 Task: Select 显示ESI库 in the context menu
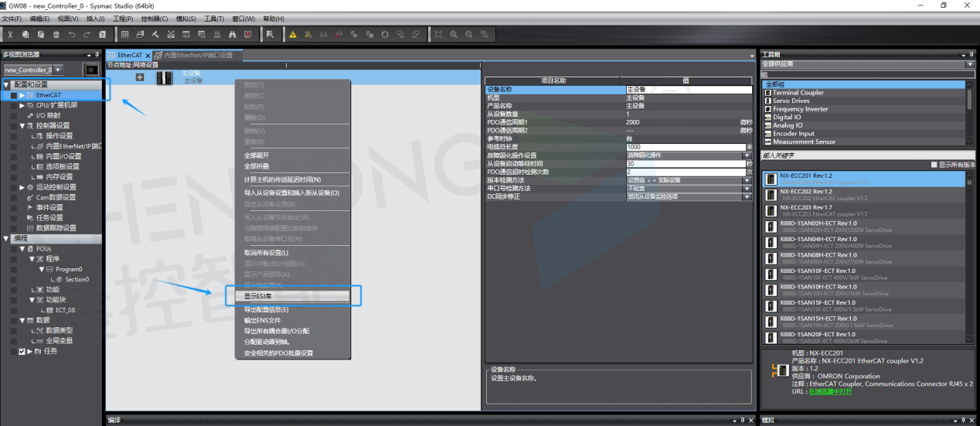click(292, 295)
